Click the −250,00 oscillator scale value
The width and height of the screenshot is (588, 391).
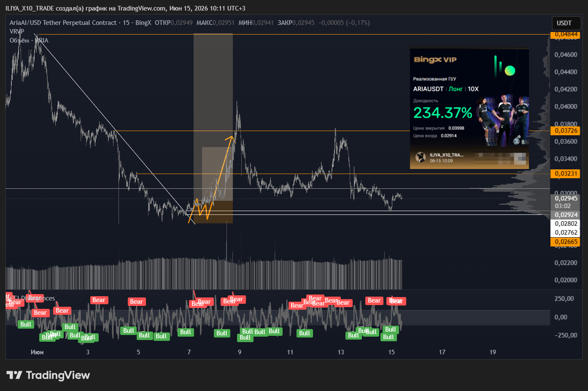click(566, 335)
